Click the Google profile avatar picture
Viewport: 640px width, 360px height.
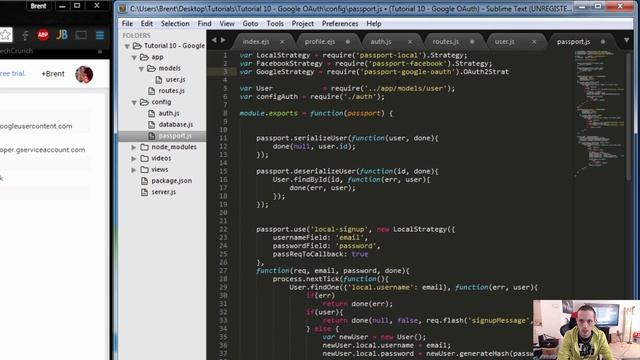[84, 74]
